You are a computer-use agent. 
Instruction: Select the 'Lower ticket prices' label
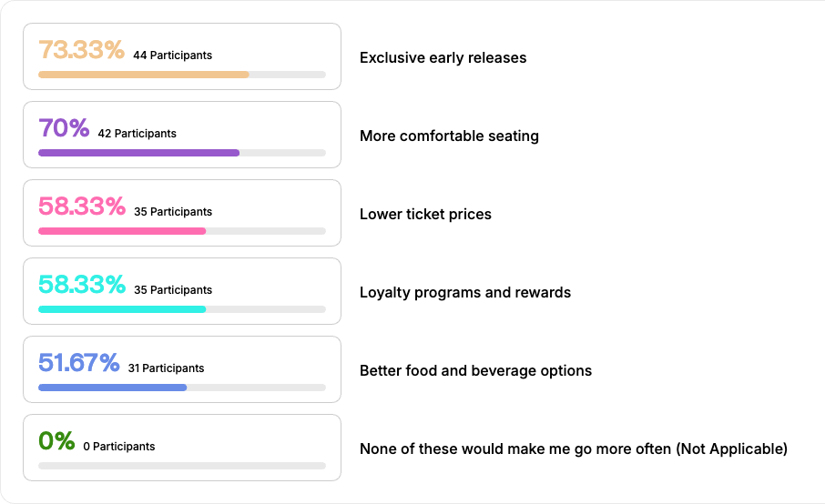coord(425,214)
